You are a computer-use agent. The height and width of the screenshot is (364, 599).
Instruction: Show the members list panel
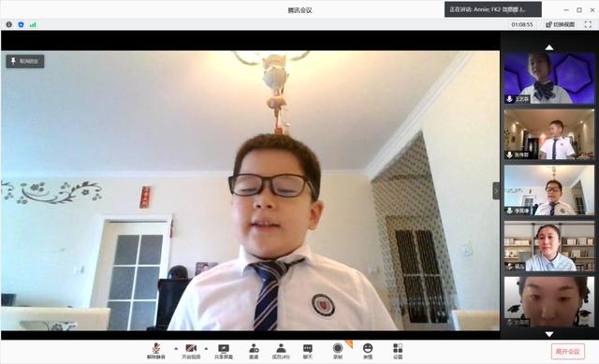pyautogui.click(x=281, y=351)
